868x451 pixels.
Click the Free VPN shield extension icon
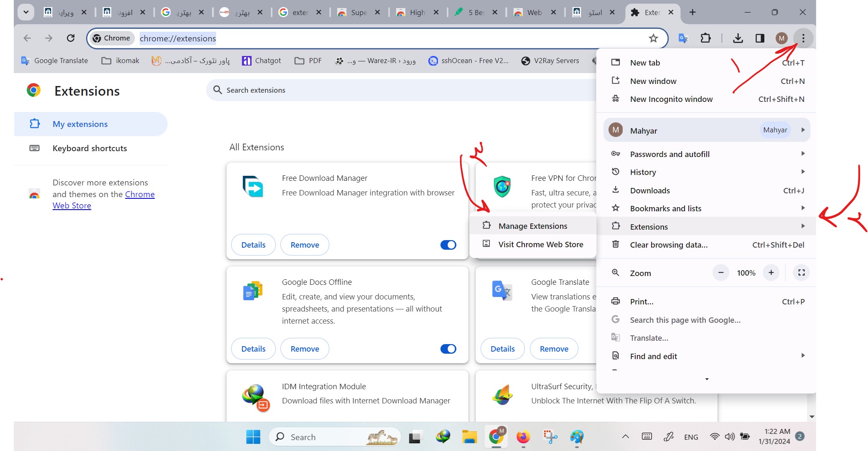502,186
